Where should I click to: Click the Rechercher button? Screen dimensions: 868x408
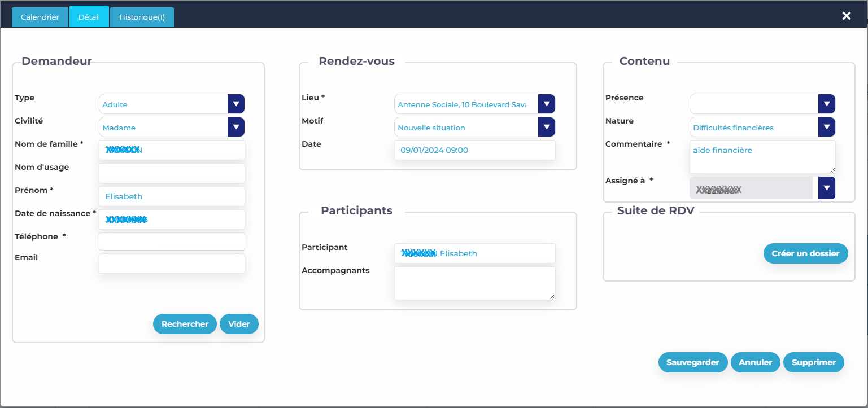pos(185,324)
